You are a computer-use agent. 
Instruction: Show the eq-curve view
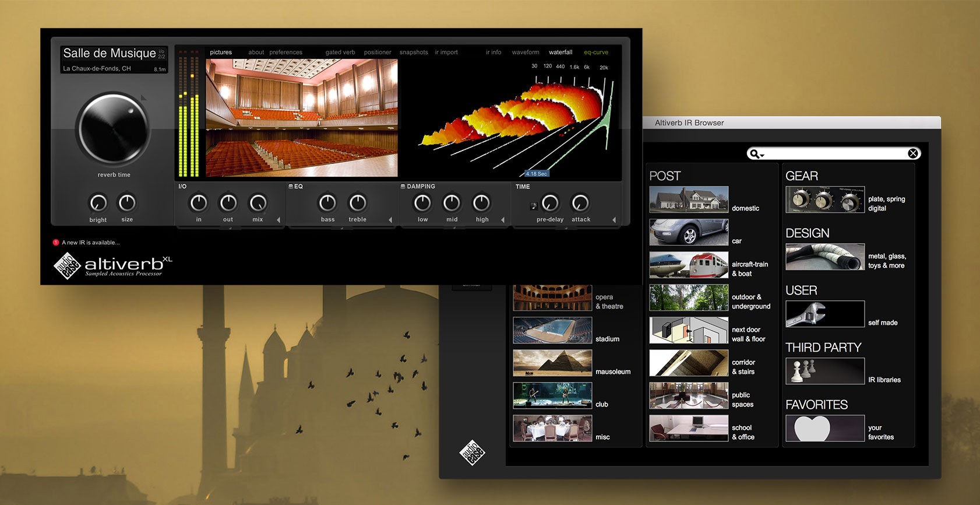click(596, 52)
